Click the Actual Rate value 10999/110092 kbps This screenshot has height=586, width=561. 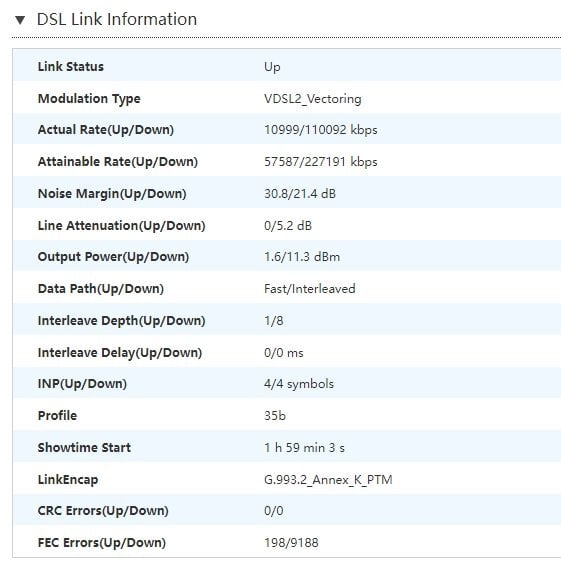pyautogui.click(x=321, y=130)
